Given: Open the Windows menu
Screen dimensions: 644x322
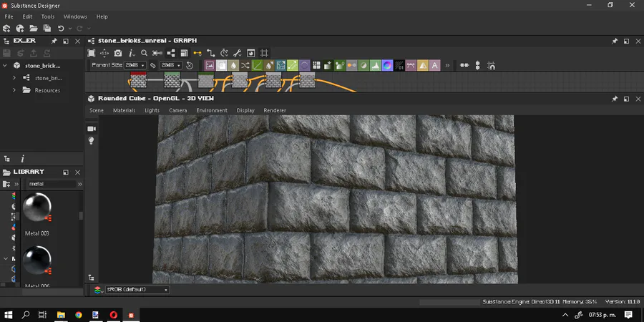Looking at the screenshot, I should tap(75, 16).
